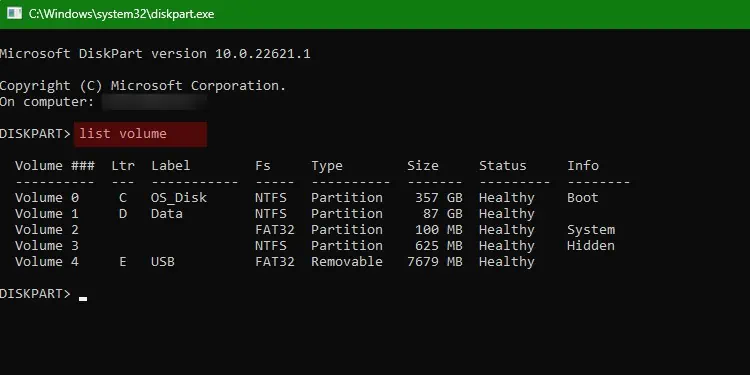Click the diskpart window icon in title bar

tap(14, 14)
